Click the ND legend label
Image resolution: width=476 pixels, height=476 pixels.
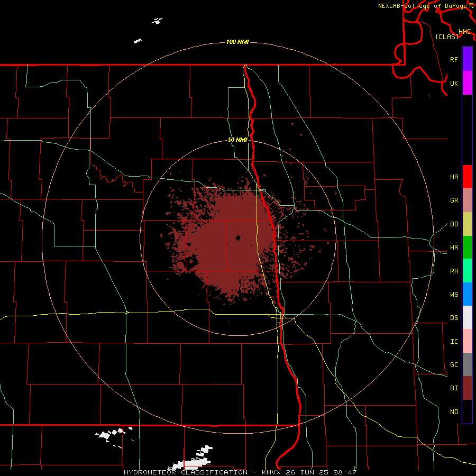pos(454,412)
